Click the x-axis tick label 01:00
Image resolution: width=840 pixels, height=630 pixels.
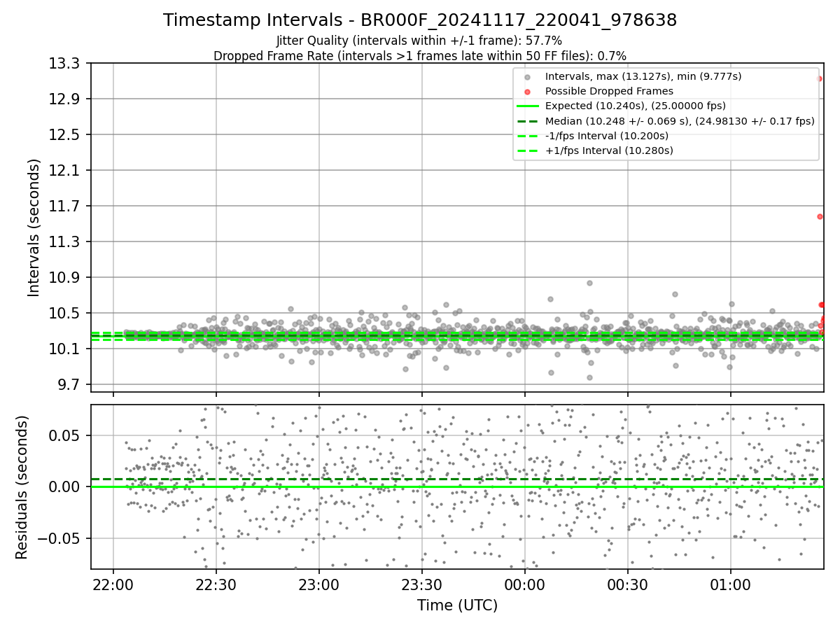point(731,584)
